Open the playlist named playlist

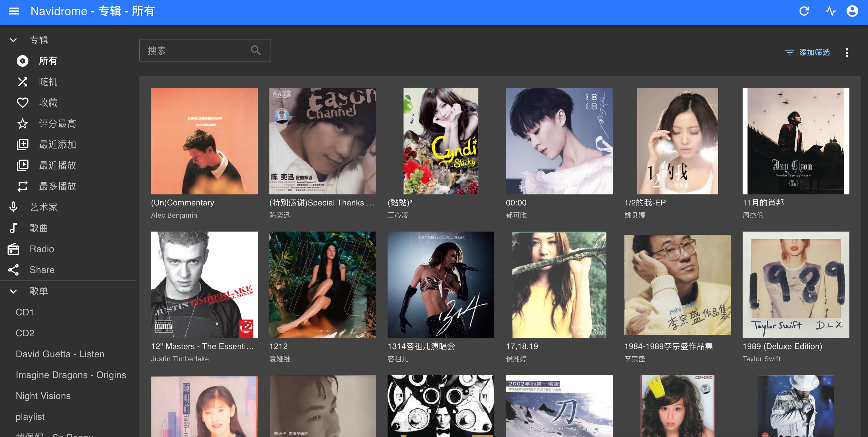[30, 417]
